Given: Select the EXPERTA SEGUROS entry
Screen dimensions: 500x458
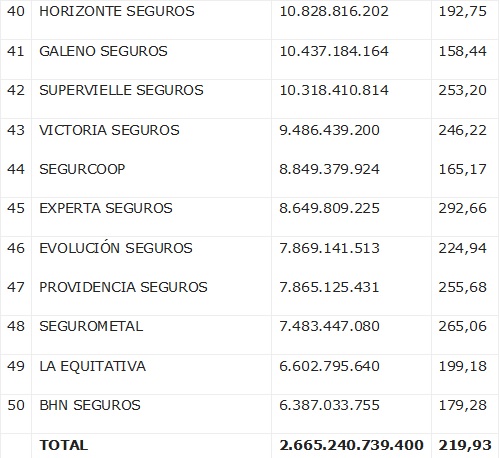Looking at the screenshot, I should (106, 208).
